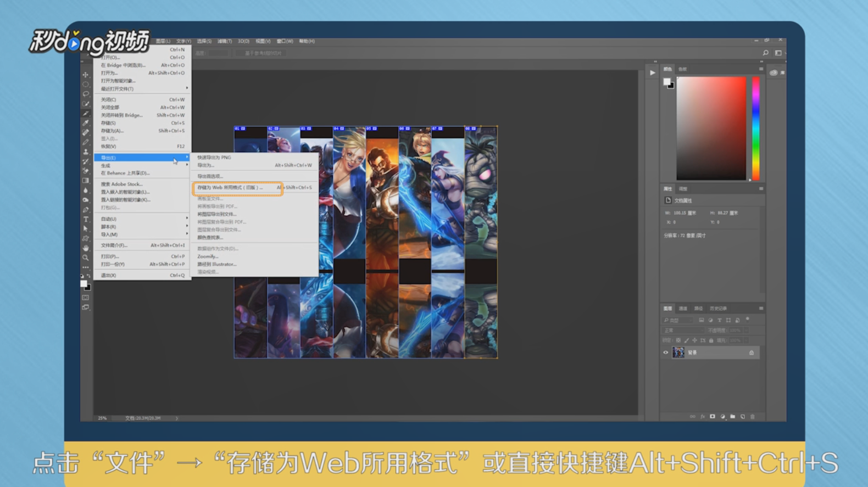Click the 基于参考线的切片 button

(x=263, y=53)
